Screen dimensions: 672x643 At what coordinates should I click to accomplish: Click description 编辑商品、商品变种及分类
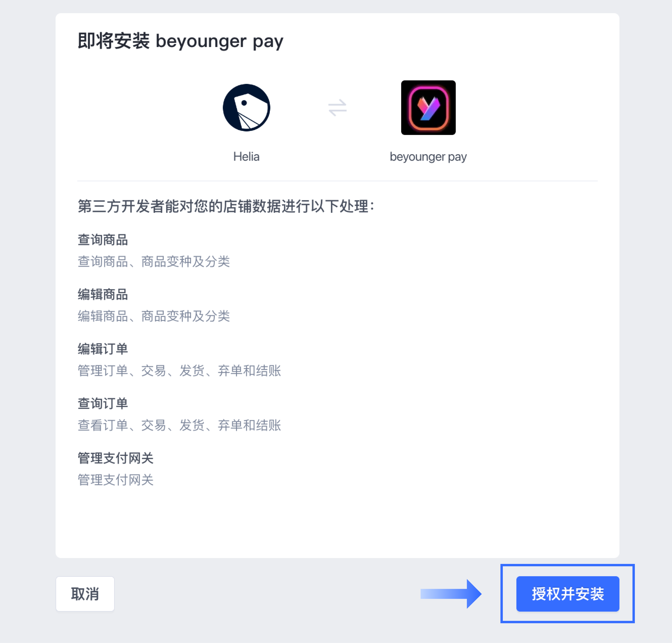154,316
